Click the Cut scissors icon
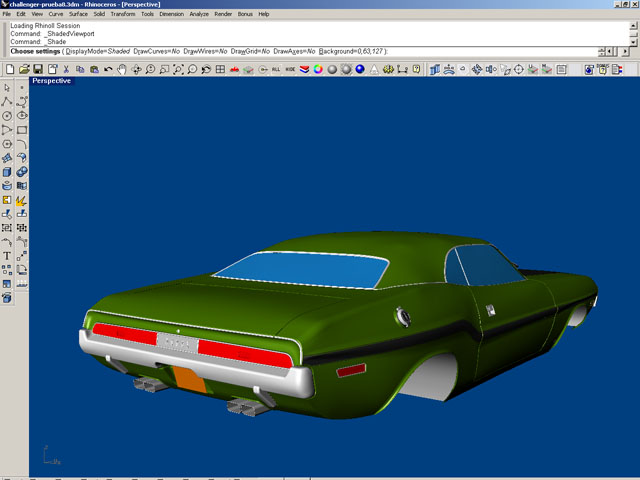 66,69
